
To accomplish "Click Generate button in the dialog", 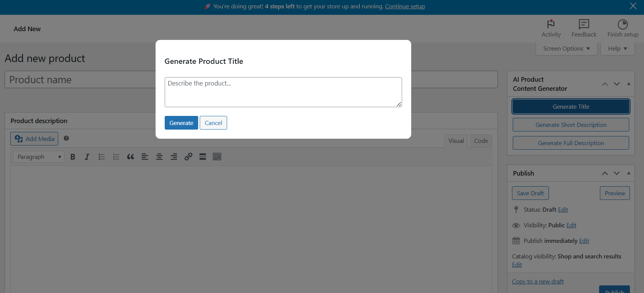I will tap(181, 123).
